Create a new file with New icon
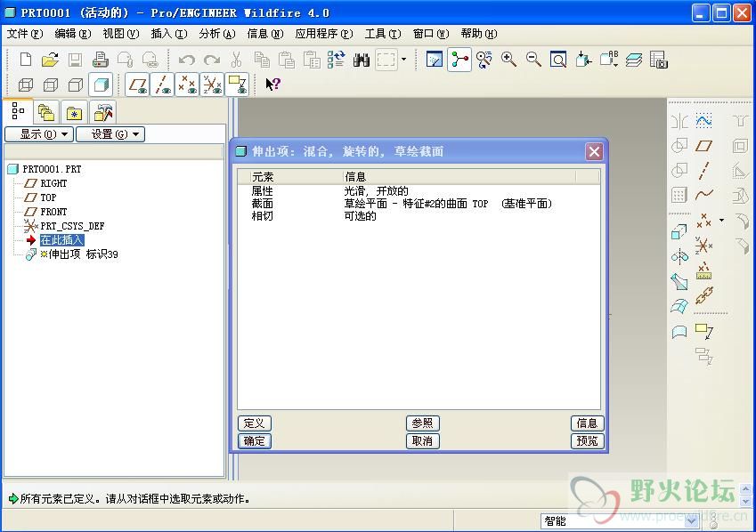 (x=26, y=60)
